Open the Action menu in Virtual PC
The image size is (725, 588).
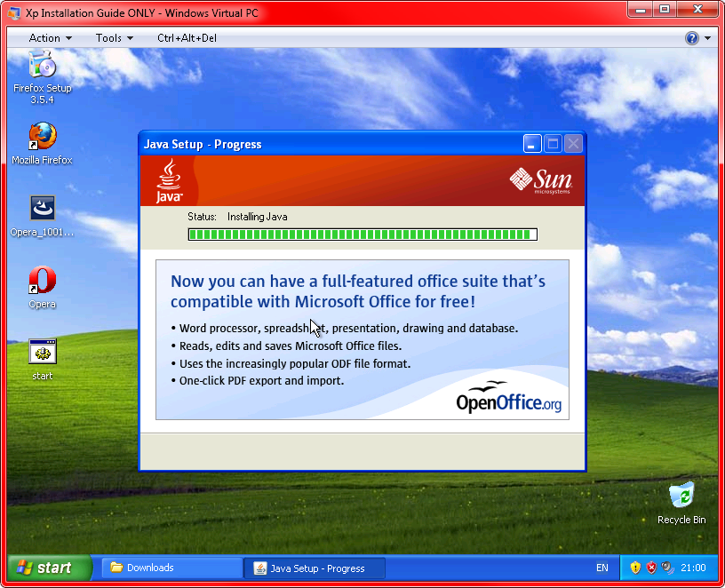50,38
